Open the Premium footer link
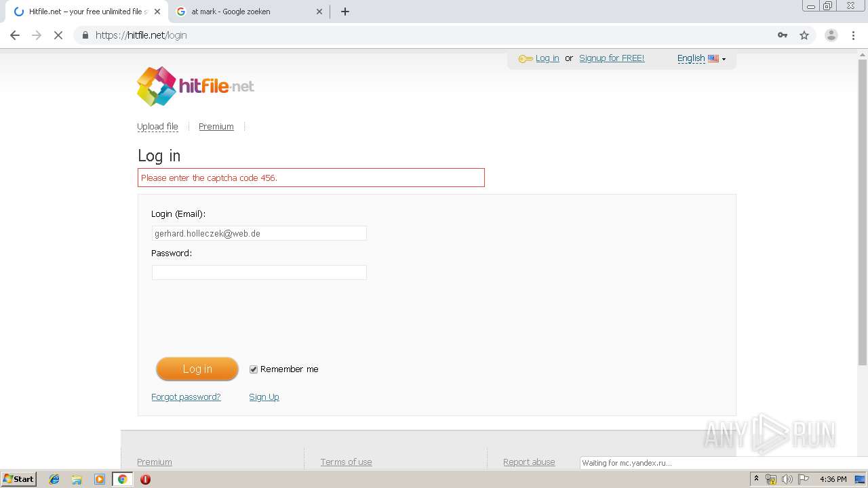The height and width of the screenshot is (488, 868). [x=155, y=462]
